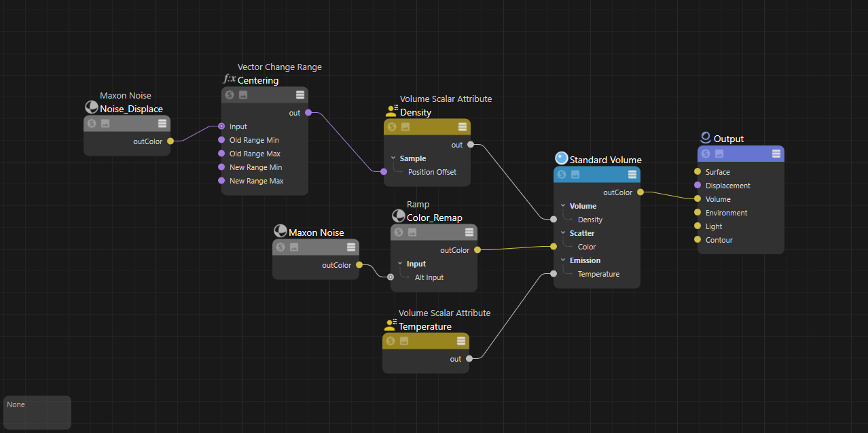Open the menu icon on Standard Volume node
The image size is (868, 433).
click(x=632, y=175)
